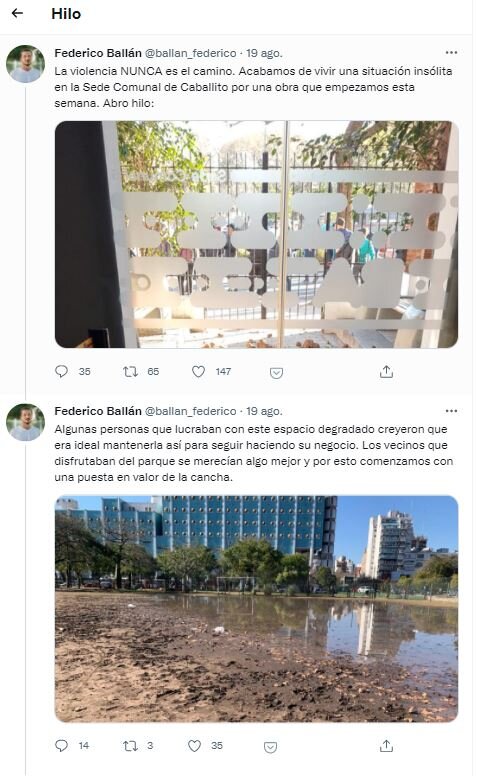
Task: View the frosted glass door photo
Action: click(256, 235)
